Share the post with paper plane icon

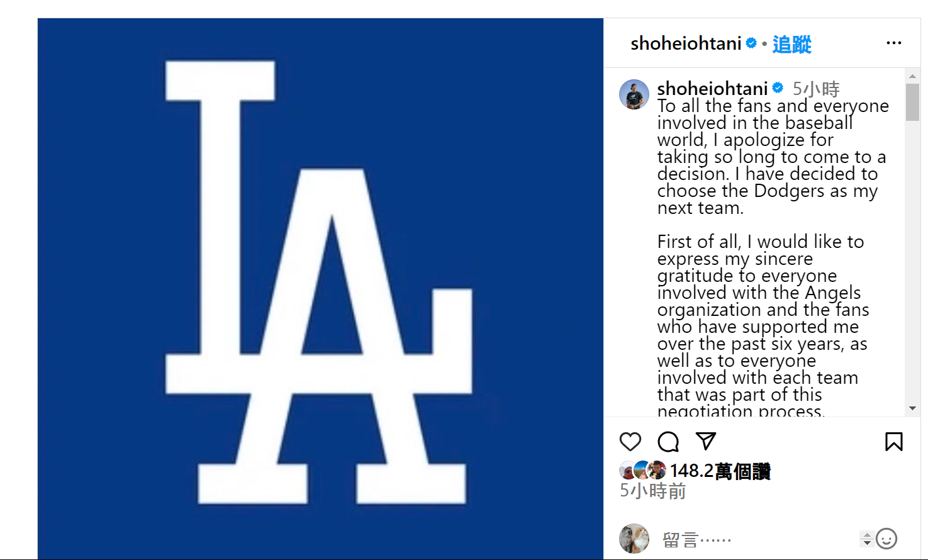(x=706, y=441)
